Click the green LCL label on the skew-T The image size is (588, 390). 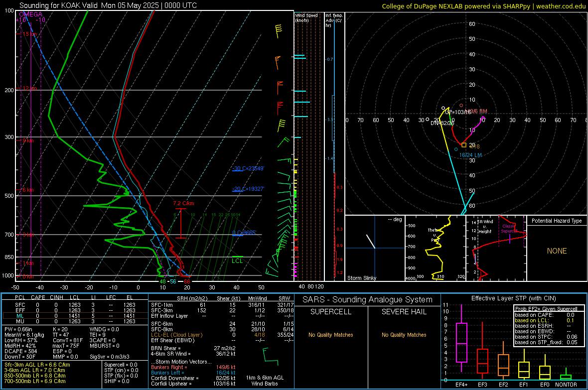[237, 261]
